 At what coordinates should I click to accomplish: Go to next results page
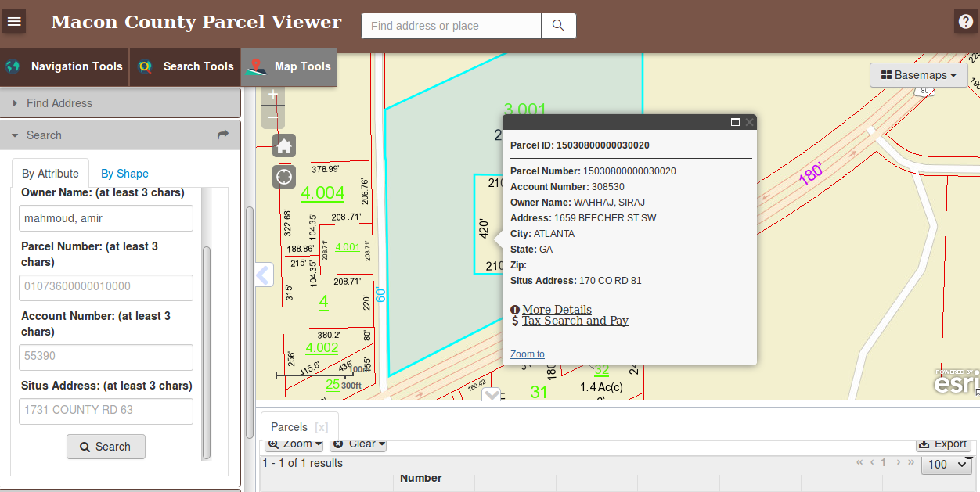[898, 462]
